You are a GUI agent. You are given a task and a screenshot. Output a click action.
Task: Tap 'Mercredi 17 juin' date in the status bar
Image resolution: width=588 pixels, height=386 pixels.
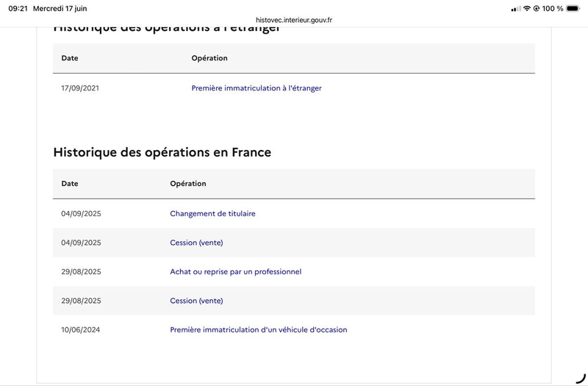coord(60,8)
